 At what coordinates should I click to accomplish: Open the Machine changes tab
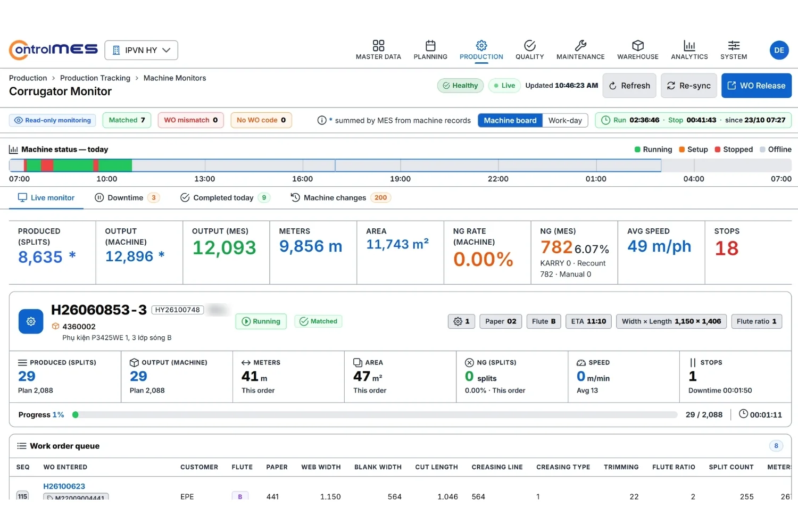point(340,197)
